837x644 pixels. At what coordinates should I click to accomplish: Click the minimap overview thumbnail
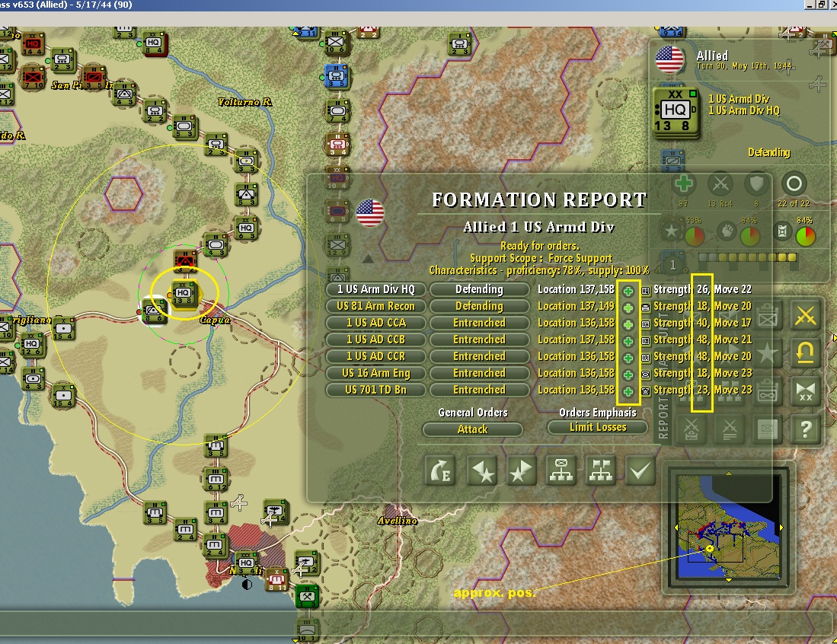(729, 528)
